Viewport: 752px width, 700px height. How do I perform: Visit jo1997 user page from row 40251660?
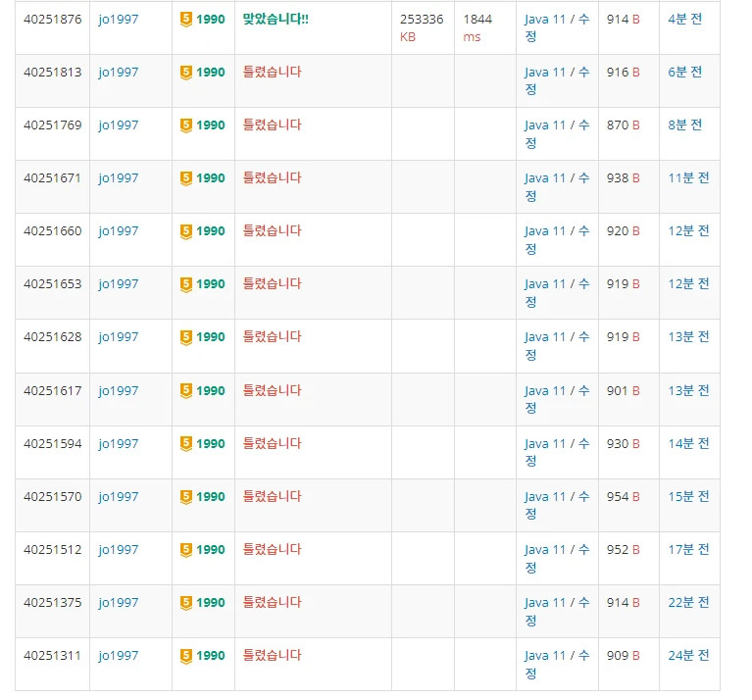click(119, 231)
